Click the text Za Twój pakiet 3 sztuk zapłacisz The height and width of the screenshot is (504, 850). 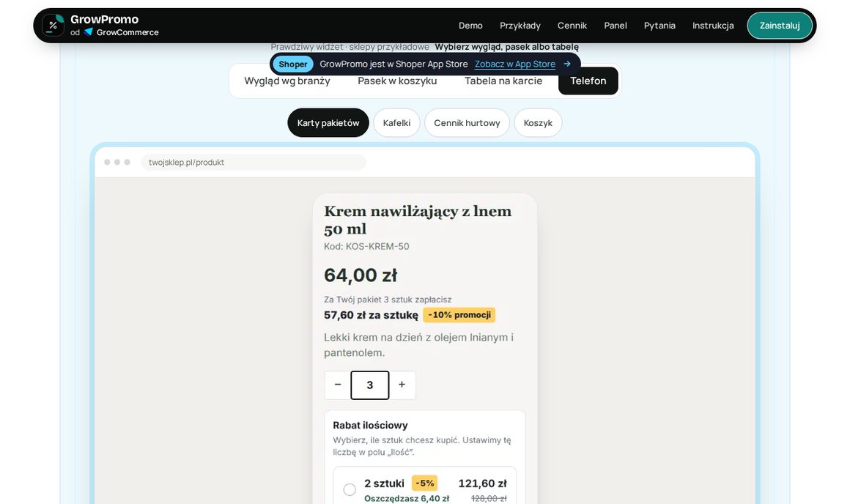click(388, 299)
